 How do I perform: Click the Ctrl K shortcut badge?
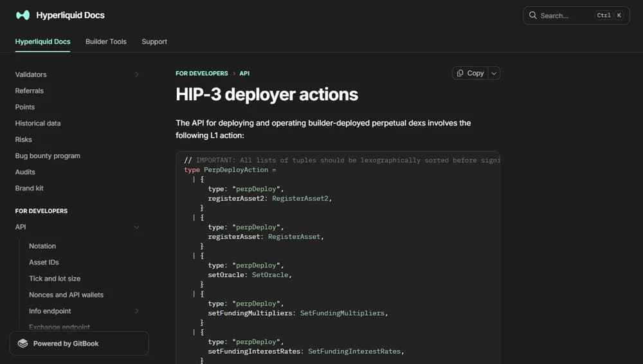click(x=610, y=15)
